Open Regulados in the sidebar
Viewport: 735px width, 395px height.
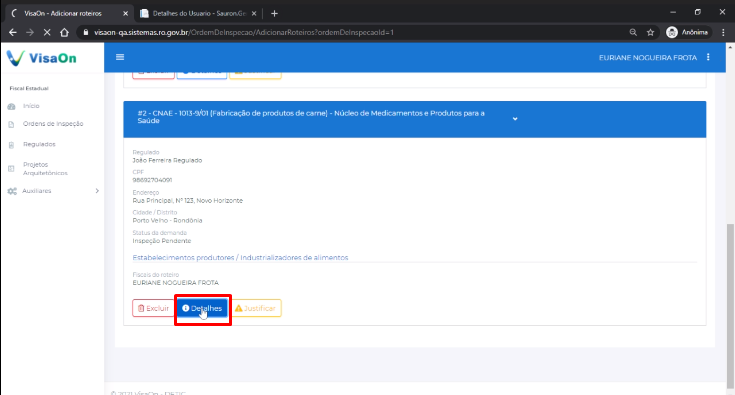[39, 144]
